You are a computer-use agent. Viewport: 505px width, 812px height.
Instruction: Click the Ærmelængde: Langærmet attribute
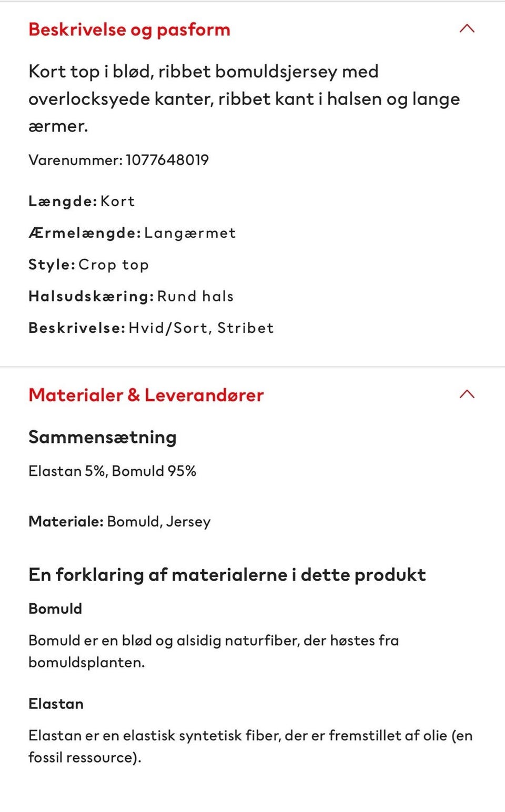(132, 232)
